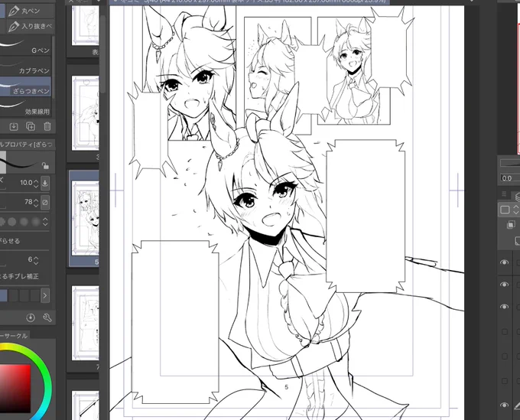Adjust the brush size 10.0 stepper
This screenshot has width=520, height=420.
[x=36, y=183]
